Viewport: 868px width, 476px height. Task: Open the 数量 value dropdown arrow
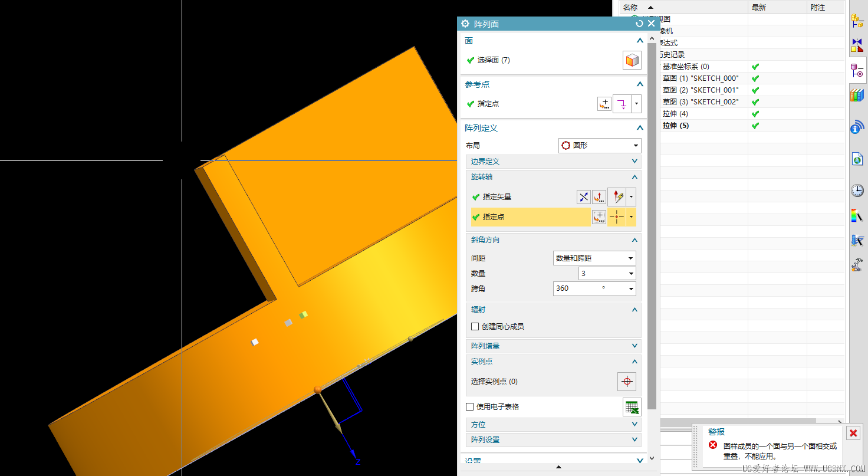[631, 274]
